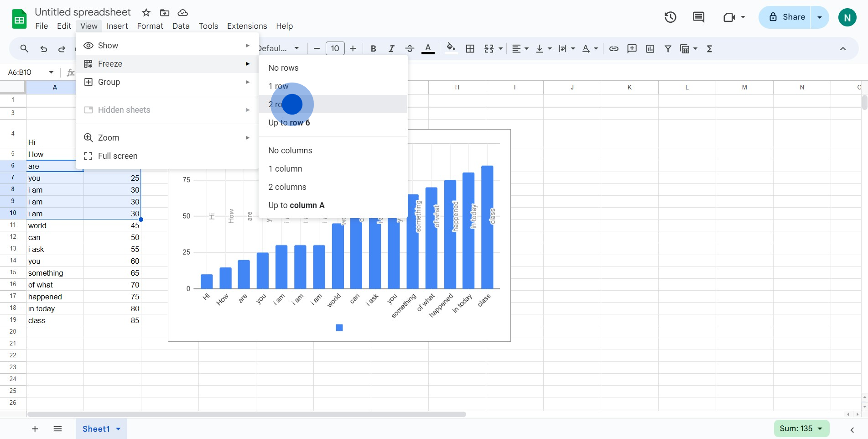Open vertical align dropdown

coord(543,49)
